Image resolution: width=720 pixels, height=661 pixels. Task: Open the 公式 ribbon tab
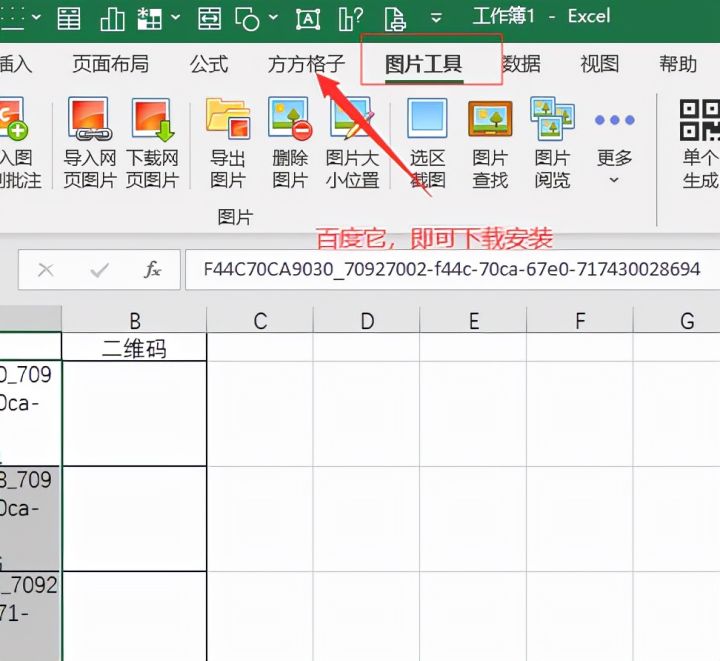coord(209,64)
